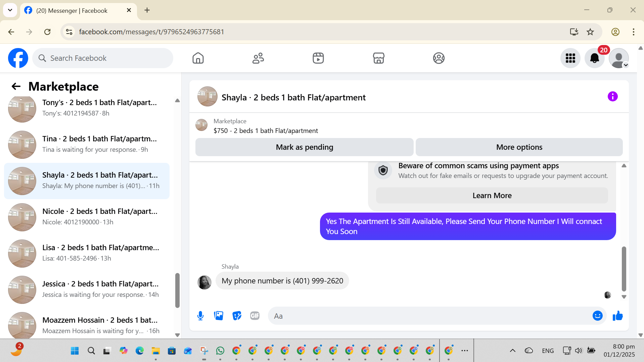The image size is (644, 362).
Task: Click Shayla's profile picture beside her message
Action: point(204,282)
